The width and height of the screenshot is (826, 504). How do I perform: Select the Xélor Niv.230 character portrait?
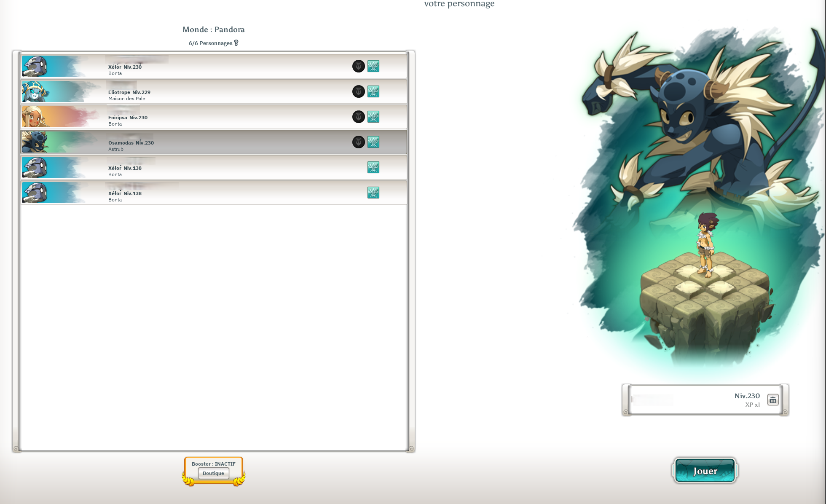(35, 66)
